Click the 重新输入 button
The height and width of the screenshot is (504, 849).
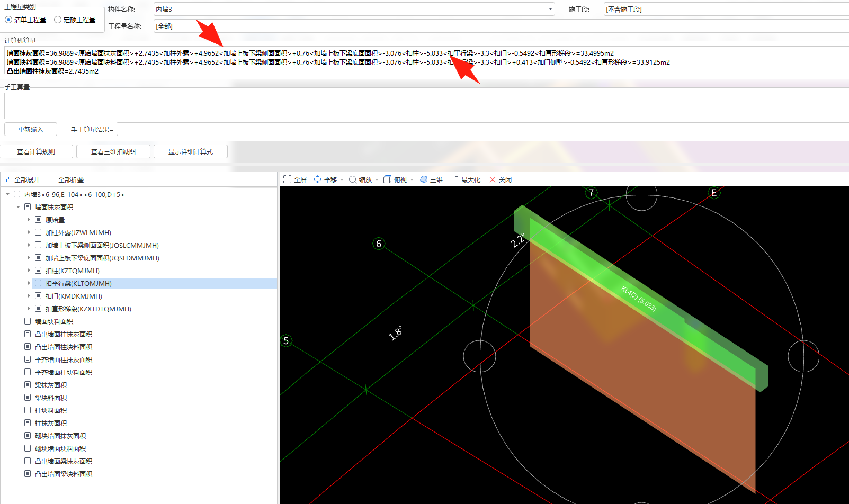31,129
